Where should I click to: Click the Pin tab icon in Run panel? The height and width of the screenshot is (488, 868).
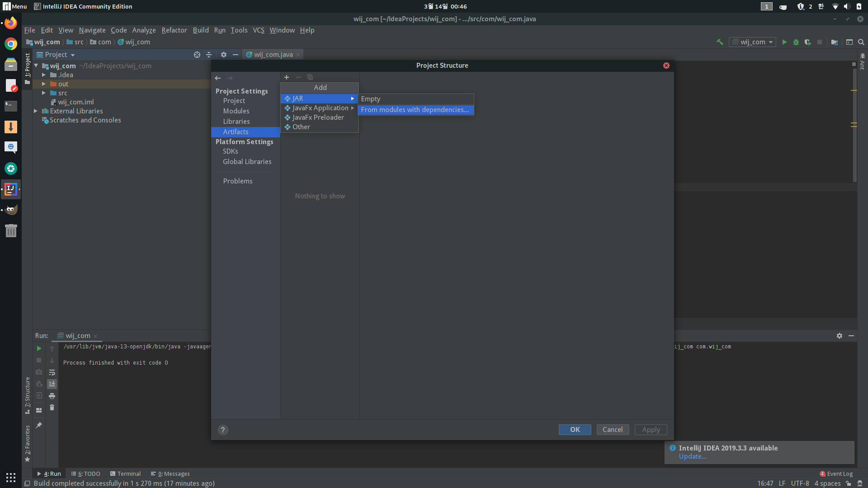pos(39,425)
